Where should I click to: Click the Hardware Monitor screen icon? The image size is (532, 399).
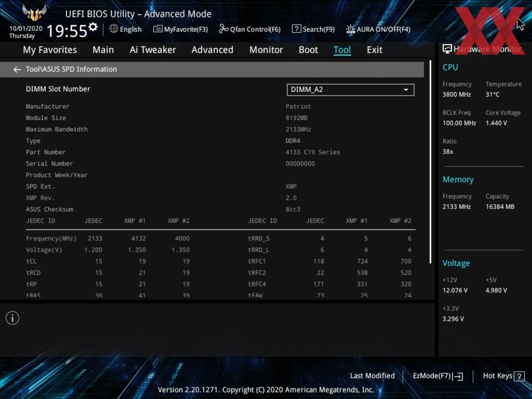447,49
